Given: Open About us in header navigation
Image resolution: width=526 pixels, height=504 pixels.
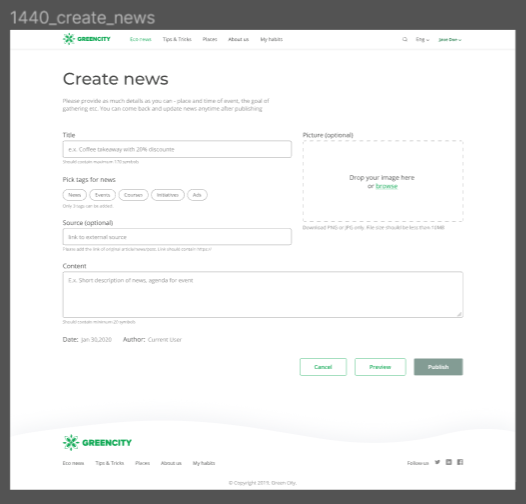Looking at the screenshot, I should 239,39.
